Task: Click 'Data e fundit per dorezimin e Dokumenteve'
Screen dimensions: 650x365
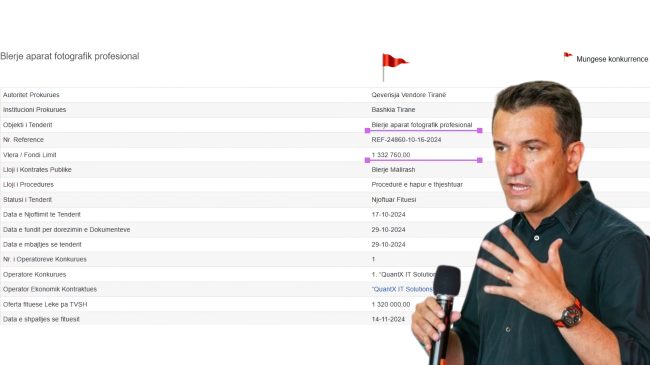Action: pyautogui.click(x=66, y=229)
